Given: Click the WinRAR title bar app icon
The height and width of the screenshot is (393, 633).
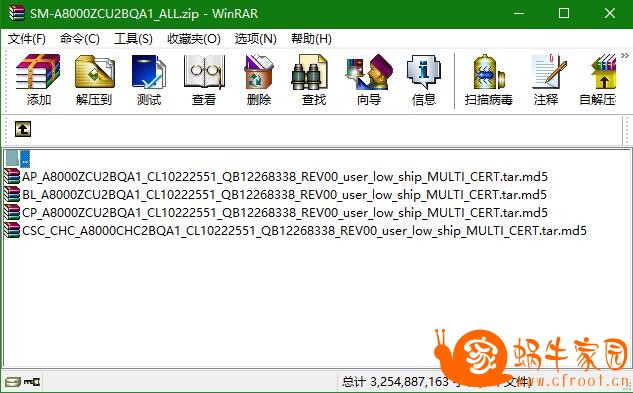Looking at the screenshot, I should [x=16, y=13].
